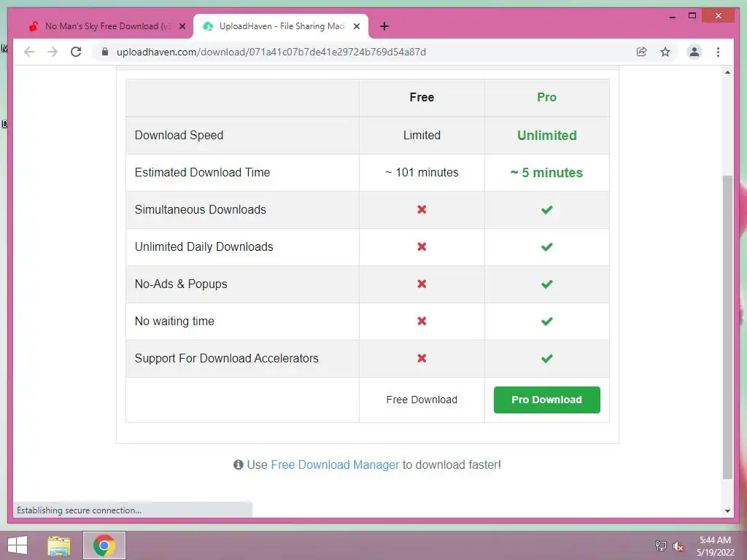Viewport: 747px width, 560px height.
Task: Click 'Support For Download Accelerators' label
Action: pos(227,358)
